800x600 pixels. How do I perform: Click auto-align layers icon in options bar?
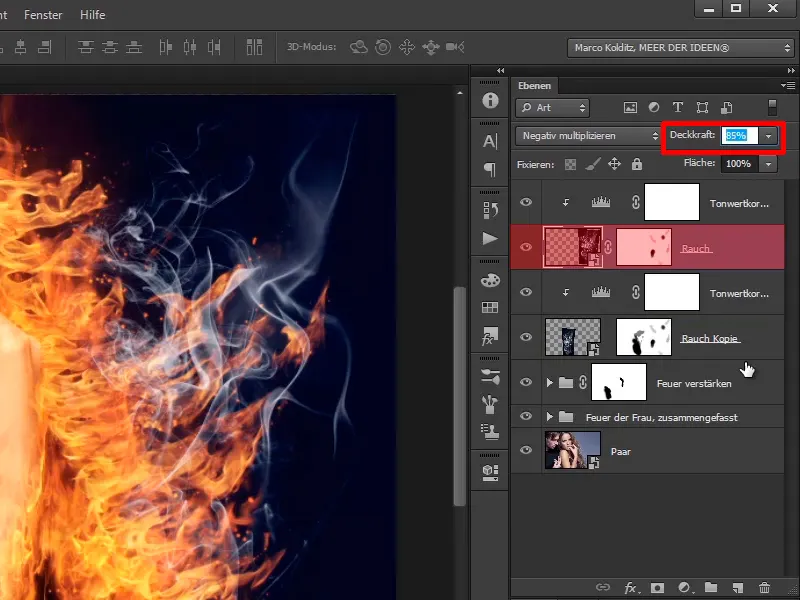click(x=254, y=47)
